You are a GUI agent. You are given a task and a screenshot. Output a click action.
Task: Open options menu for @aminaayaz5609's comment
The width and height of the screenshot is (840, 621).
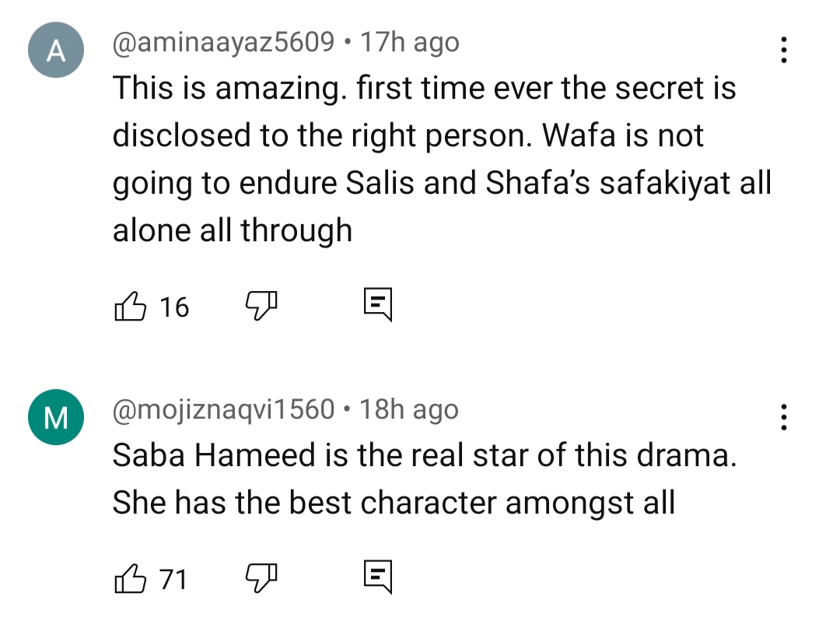(x=784, y=50)
